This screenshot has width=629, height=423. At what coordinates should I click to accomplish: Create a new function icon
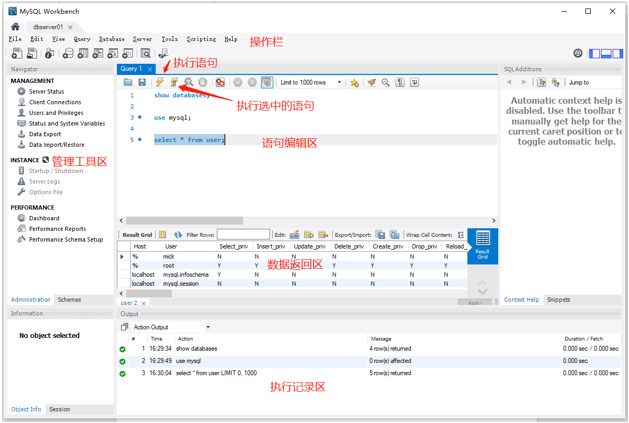tap(128, 53)
